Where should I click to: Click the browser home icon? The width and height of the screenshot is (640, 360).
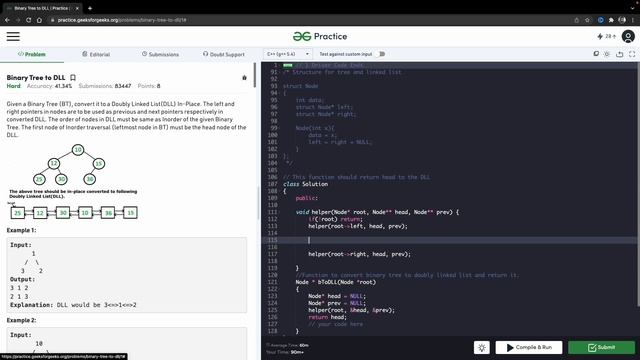tap(39, 20)
